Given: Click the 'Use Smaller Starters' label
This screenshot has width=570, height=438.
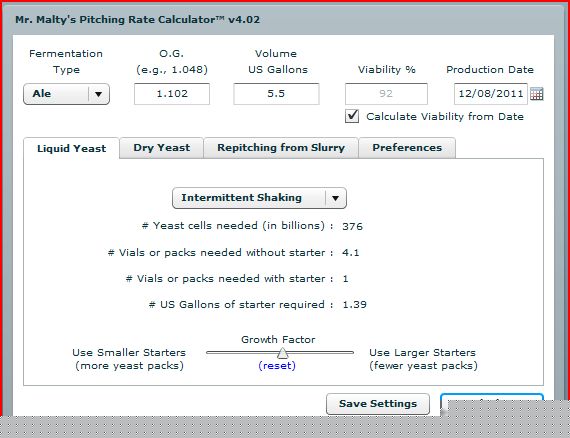Looking at the screenshot, I should [x=129, y=353].
